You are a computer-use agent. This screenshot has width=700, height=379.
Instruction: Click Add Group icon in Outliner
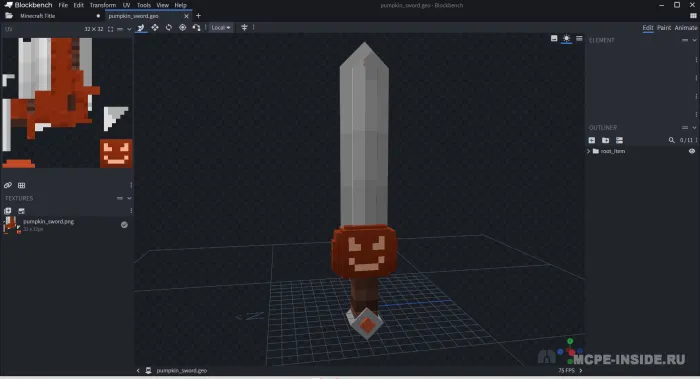click(x=605, y=140)
